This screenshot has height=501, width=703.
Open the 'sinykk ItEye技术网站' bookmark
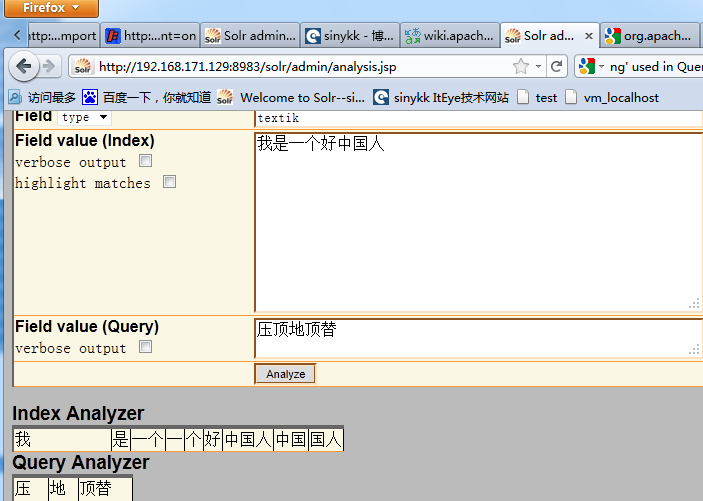click(441, 97)
